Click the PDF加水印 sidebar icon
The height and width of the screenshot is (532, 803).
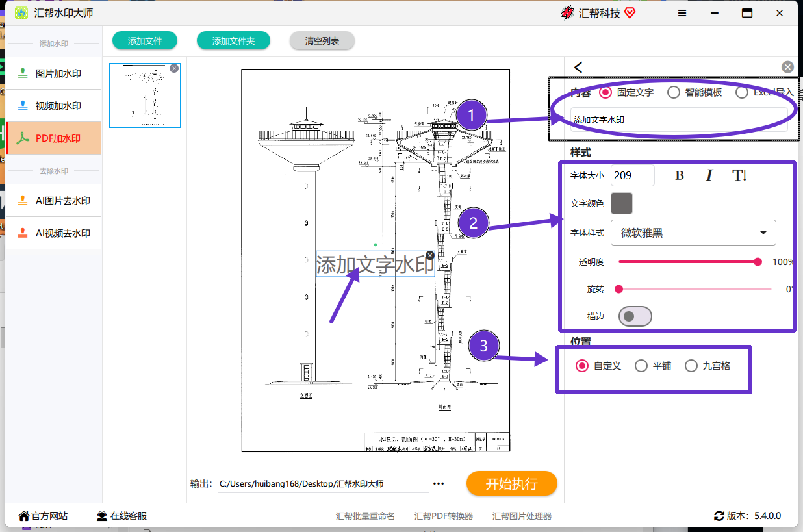pos(23,138)
